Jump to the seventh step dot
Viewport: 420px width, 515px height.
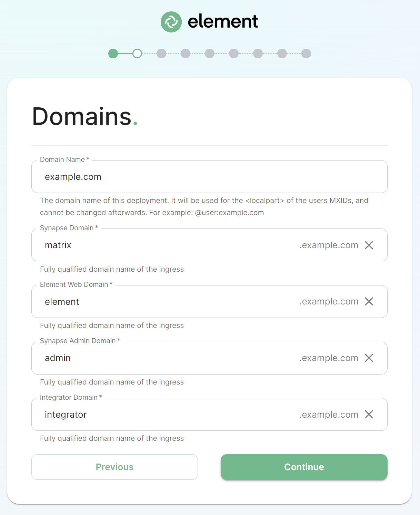click(x=258, y=54)
